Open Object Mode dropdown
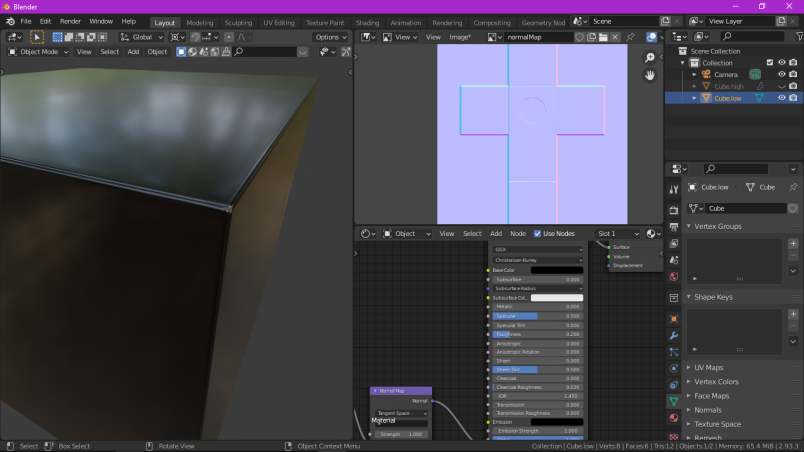 (38, 52)
